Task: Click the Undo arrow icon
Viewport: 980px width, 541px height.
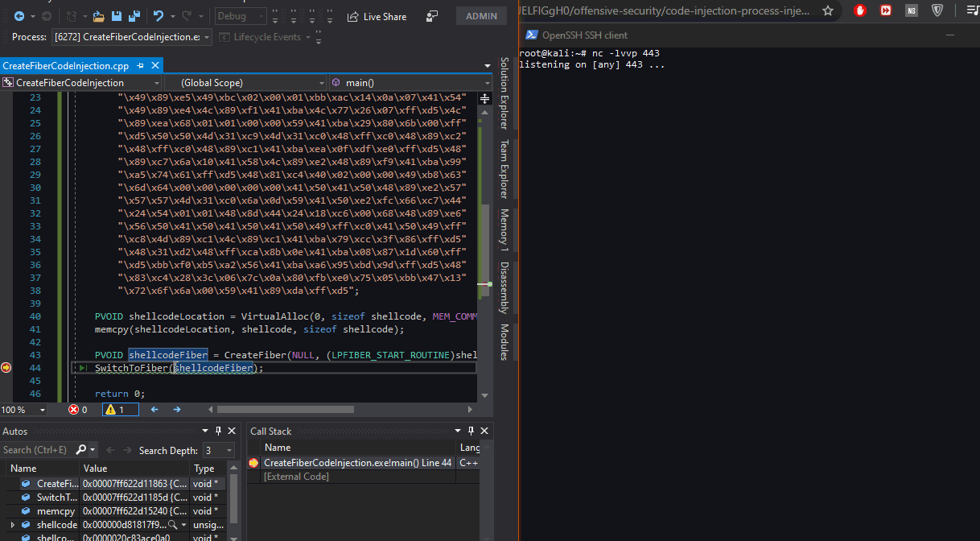Action: 158,16
